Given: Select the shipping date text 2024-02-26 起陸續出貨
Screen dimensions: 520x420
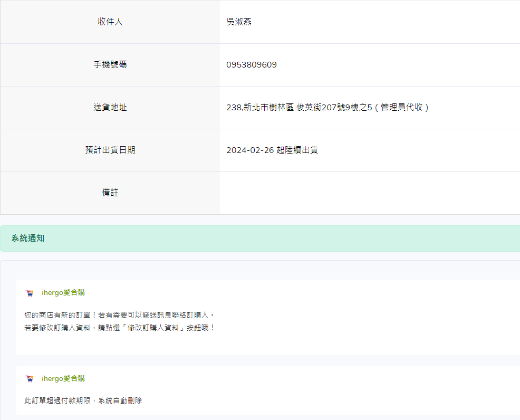Looking at the screenshot, I should (x=272, y=150).
